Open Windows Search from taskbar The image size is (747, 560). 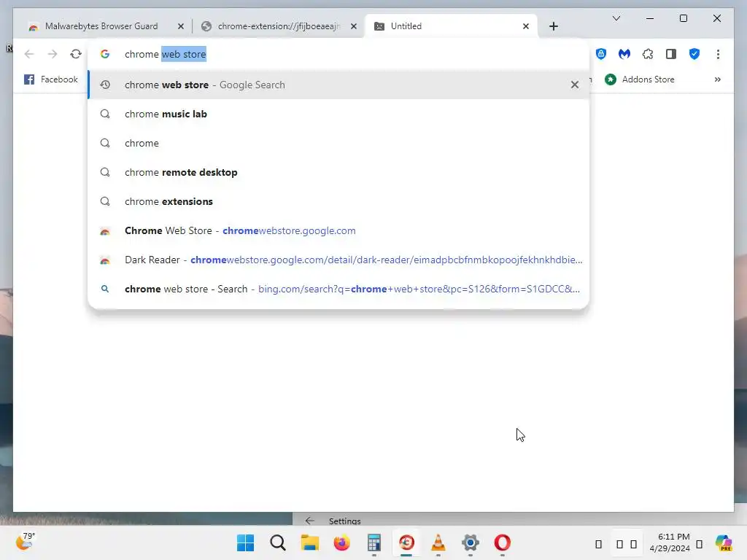[278, 542]
